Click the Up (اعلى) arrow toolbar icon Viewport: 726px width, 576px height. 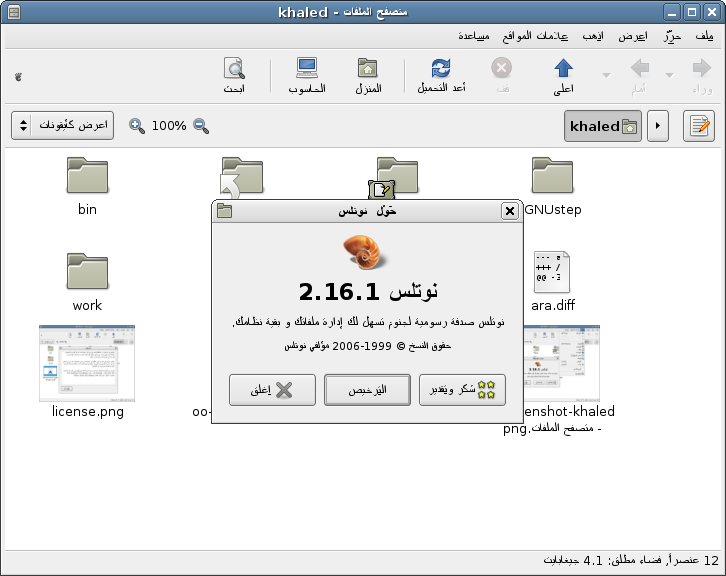pos(563,69)
